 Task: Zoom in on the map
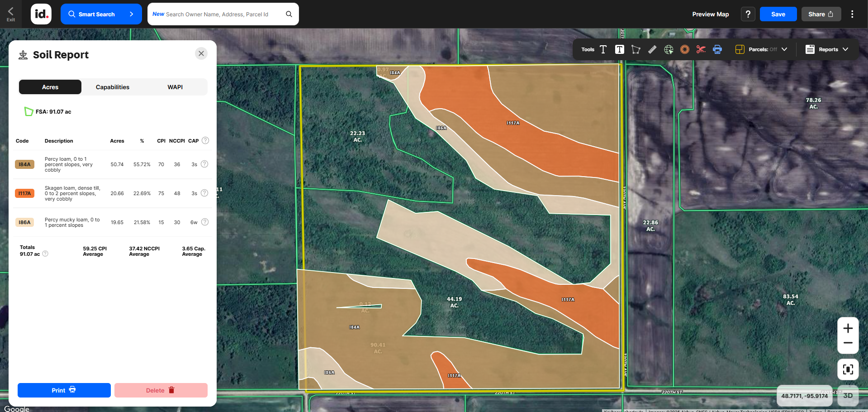click(x=848, y=328)
